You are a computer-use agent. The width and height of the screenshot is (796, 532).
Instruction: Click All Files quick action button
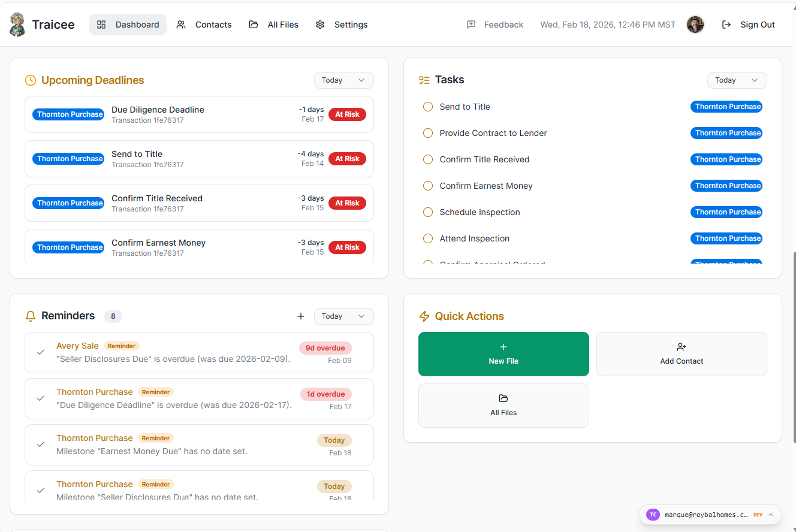coord(503,406)
